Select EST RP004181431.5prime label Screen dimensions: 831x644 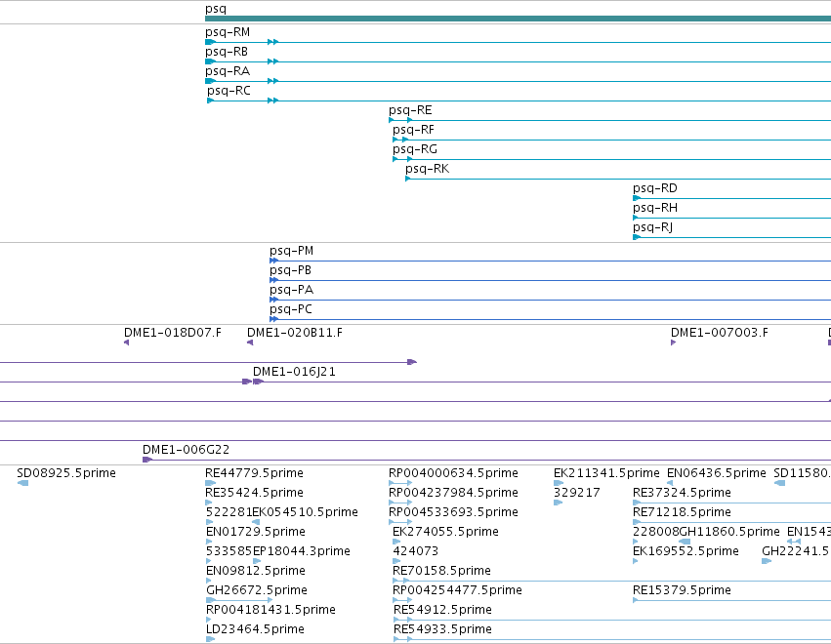(x=270, y=610)
